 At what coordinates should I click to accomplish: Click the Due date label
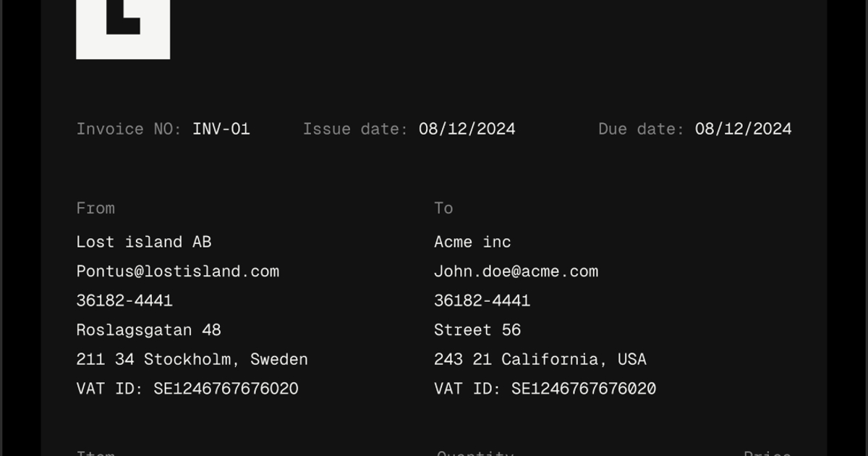point(642,129)
